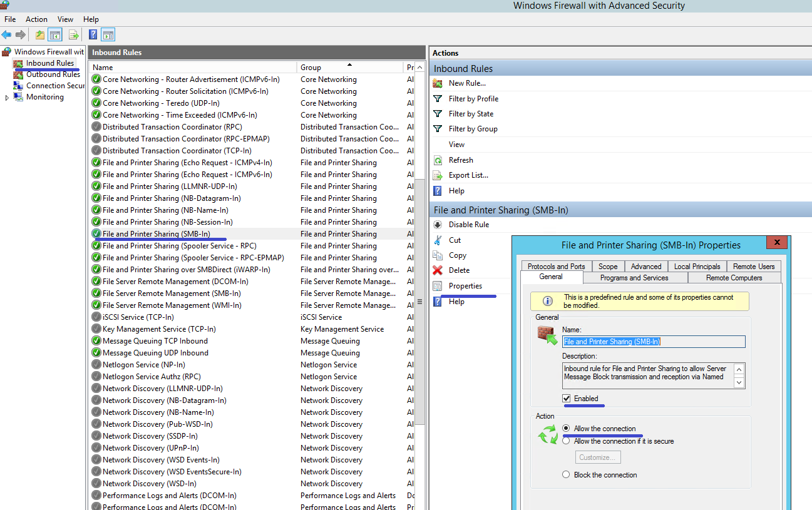Uncheck the Enabled checkbox
The width and height of the screenshot is (812, 510).
[567, 399]
